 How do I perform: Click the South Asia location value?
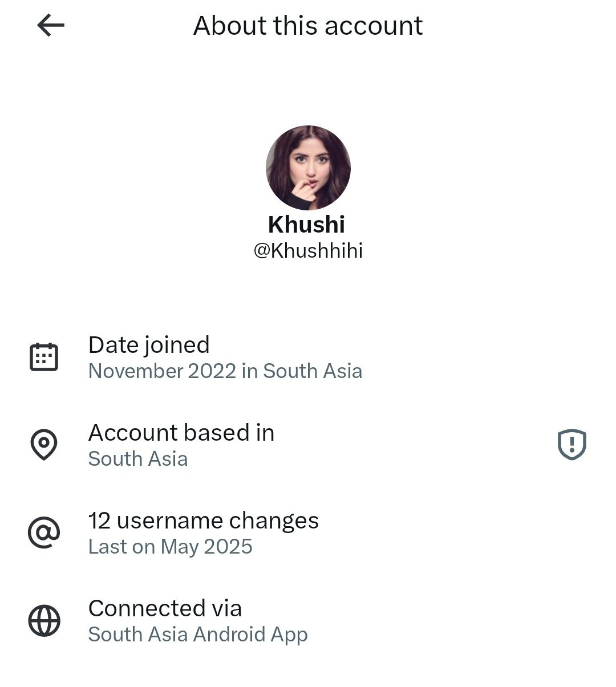[x=138, y=459]
